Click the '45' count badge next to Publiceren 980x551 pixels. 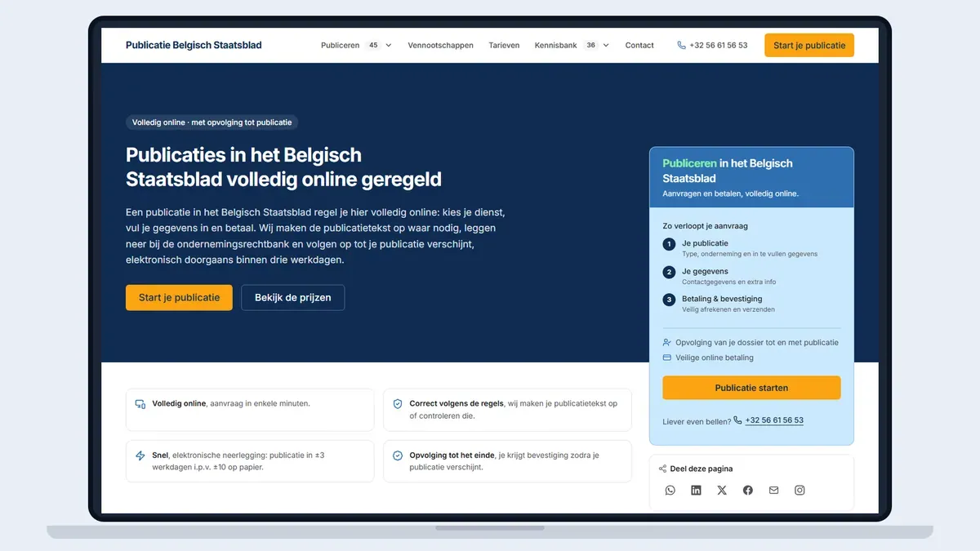[373, 46]
